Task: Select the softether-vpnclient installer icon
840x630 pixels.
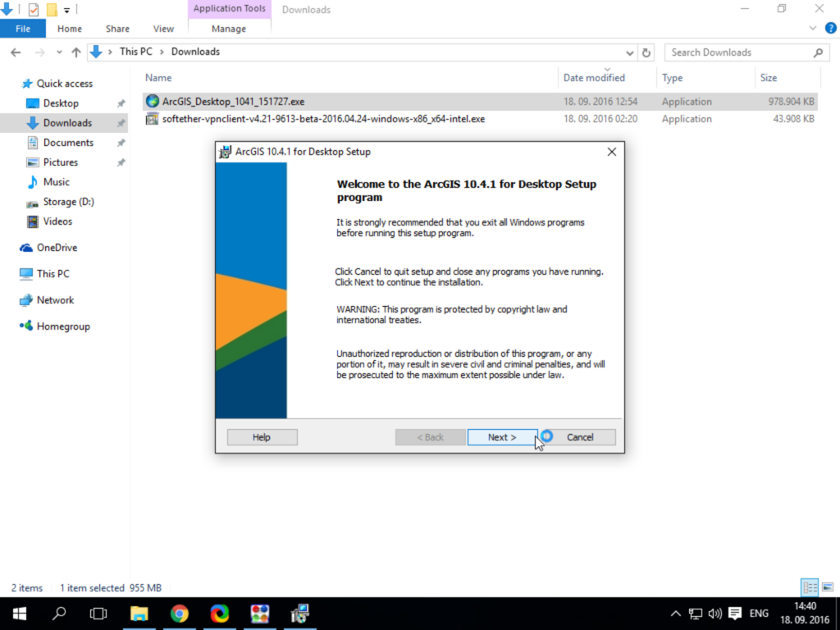Action: coord(152,118)
